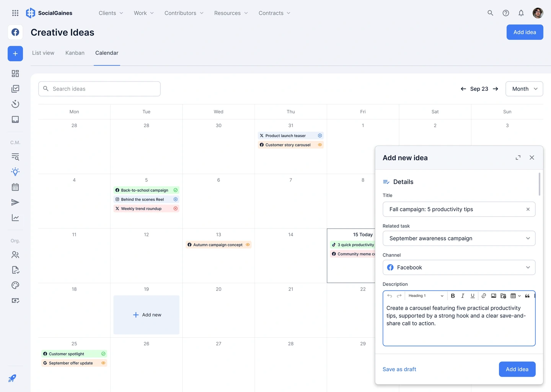Open the Work menu
Screen dimensions: 551x392
pos(144,13)
